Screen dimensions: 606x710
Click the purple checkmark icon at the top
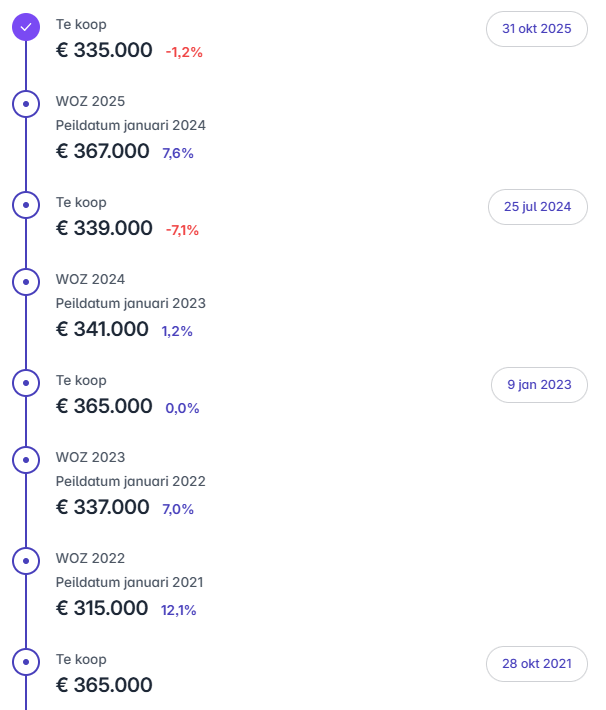click(x=25, y=27)
